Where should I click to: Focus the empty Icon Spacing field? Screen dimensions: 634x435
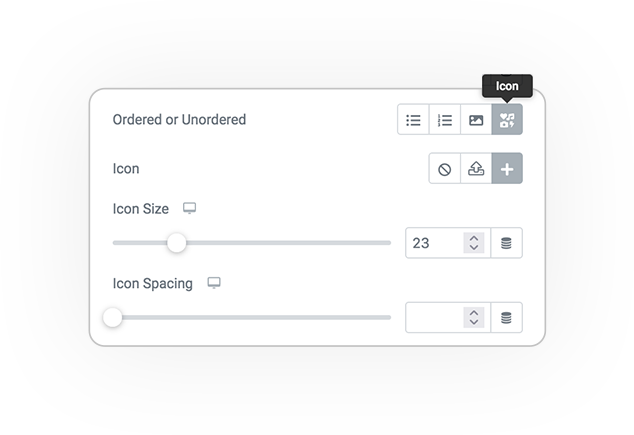pos(435,318)
